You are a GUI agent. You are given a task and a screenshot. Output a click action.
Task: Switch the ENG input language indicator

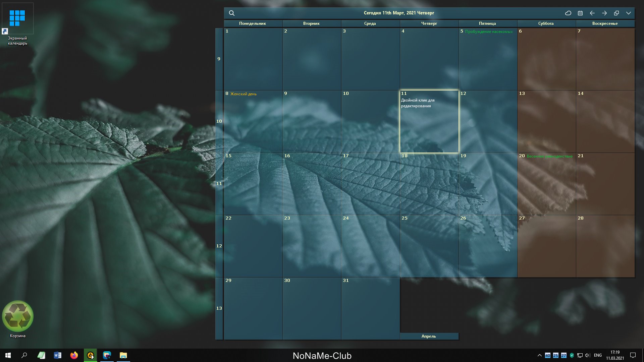point(598,355)
